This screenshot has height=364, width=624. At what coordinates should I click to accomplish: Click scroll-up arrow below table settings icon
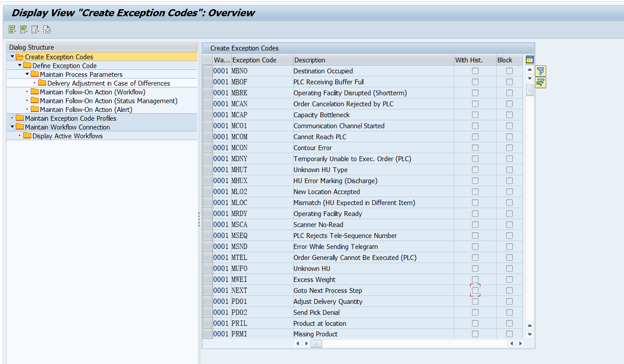pos(530,70)
